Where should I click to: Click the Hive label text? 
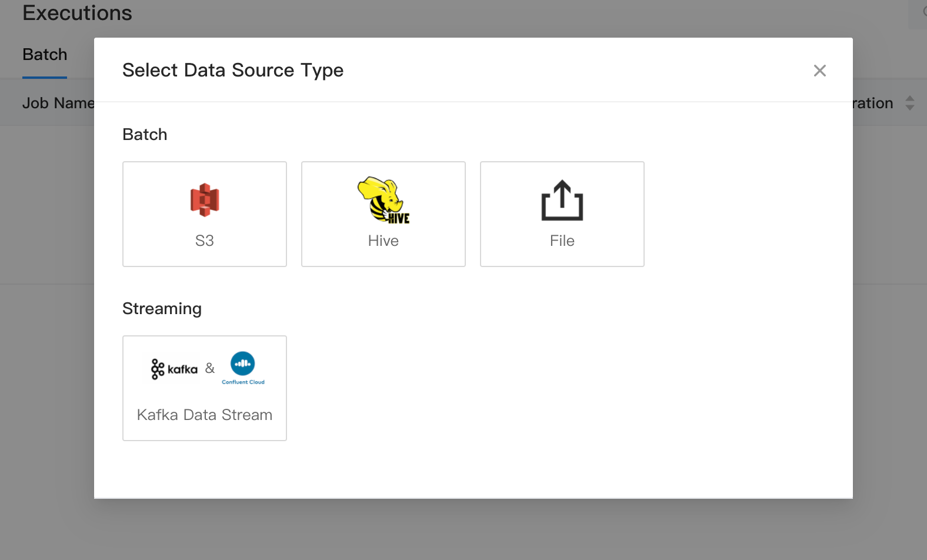tap(384, 241)
